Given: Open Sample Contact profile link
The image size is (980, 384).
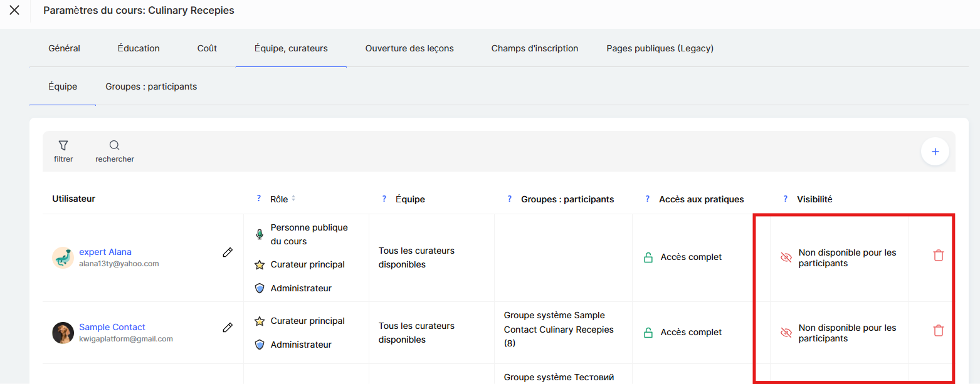Looking at the screenshot, I should [x=112, y=327].
